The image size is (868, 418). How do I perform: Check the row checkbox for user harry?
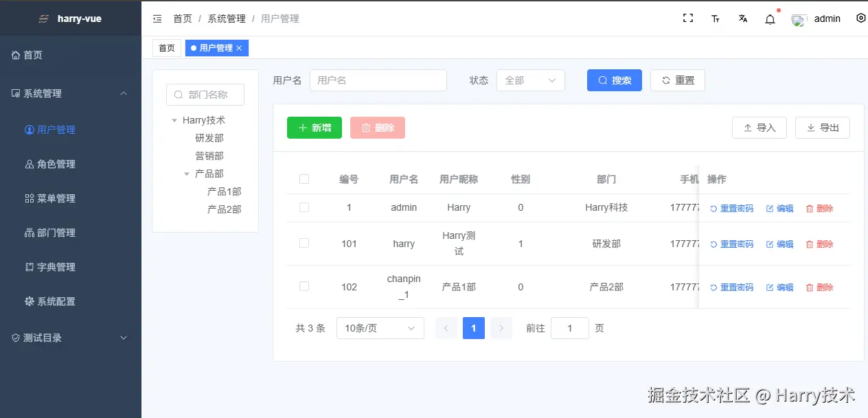pyautogui.click(x=304, y=244)
